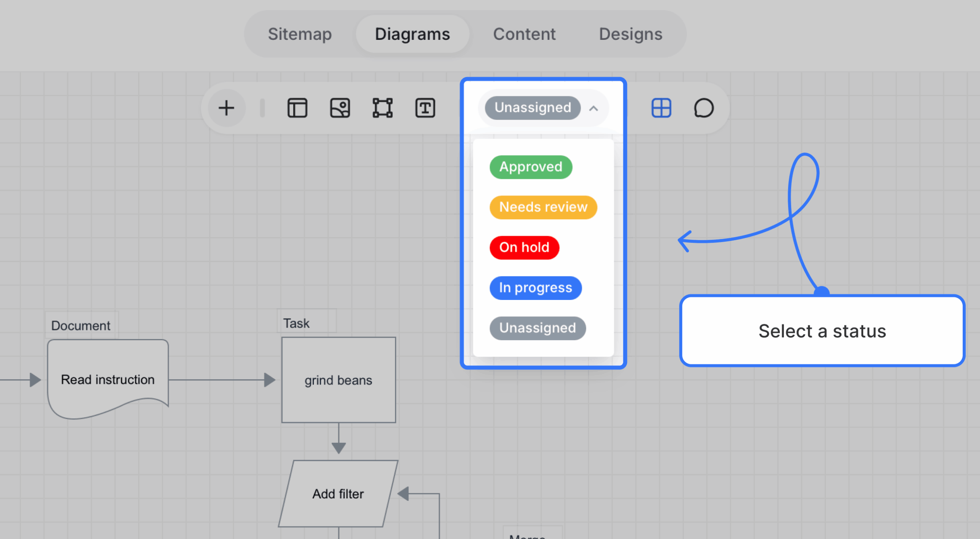This screenshot has width=980, height=539.
Task: Select the frame tool icon
Action: 382,108
